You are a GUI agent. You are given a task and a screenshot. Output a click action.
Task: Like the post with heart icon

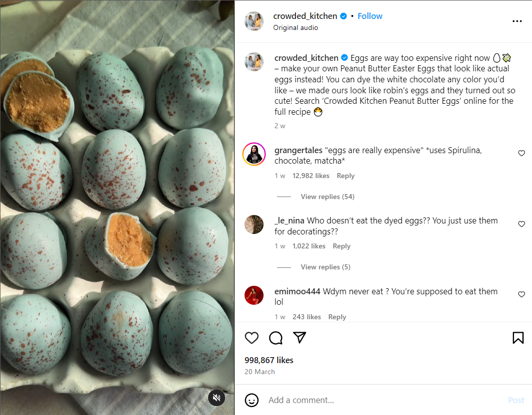(x=252, y=338)
